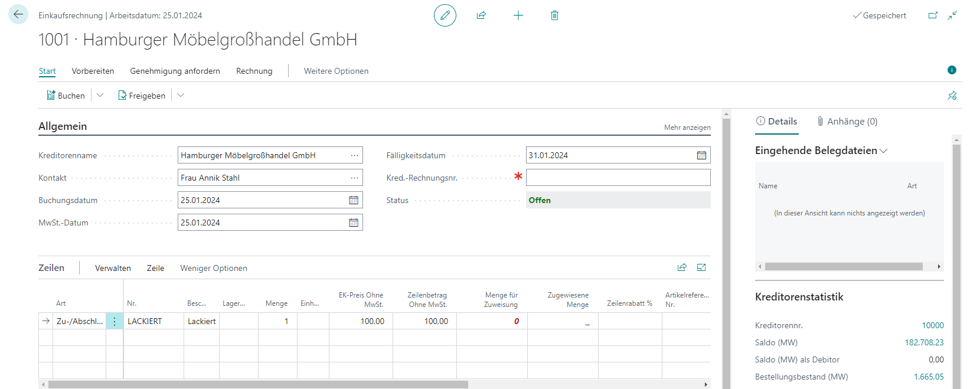Open the share icon in header

point(481,15)
